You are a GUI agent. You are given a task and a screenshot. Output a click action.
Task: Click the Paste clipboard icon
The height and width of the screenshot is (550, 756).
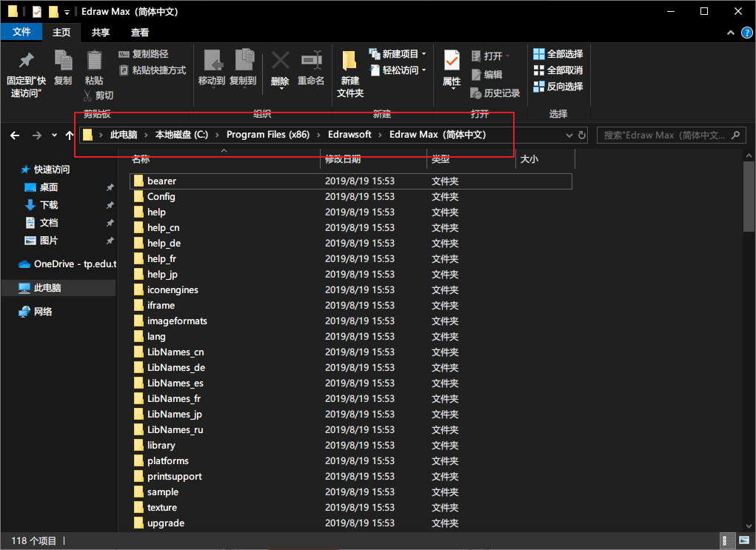tap(94, 61)
